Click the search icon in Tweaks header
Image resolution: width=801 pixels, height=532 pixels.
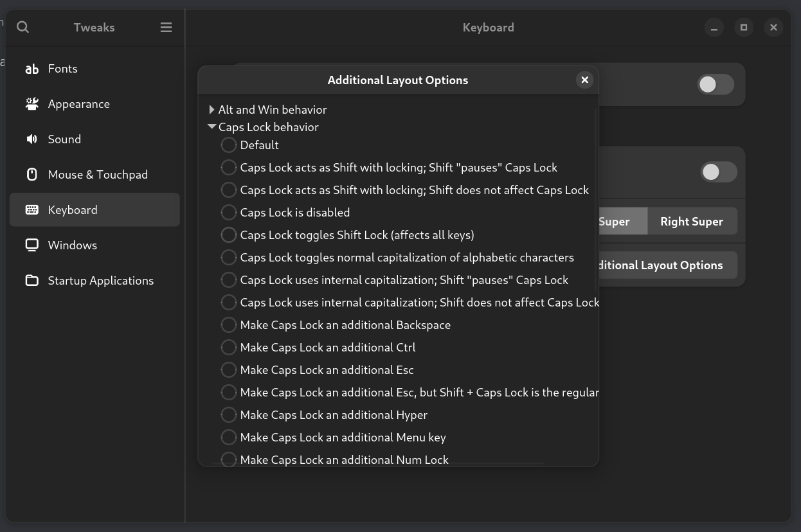(x=22, y=27)
